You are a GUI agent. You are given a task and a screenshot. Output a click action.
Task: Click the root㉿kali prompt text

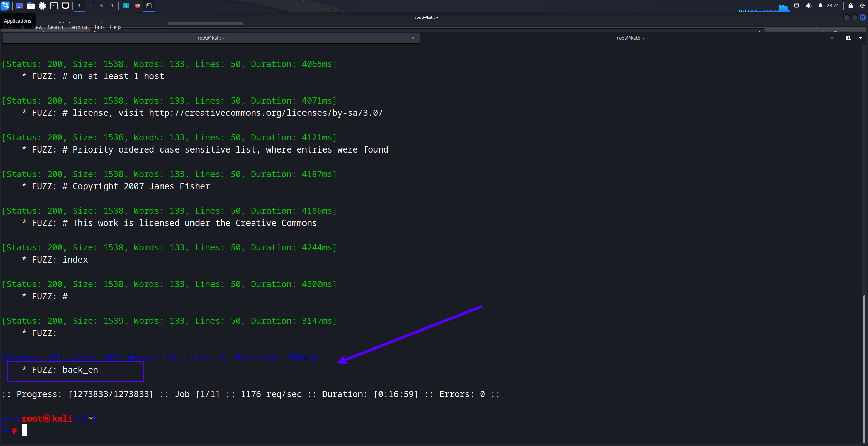click(47, 419)
